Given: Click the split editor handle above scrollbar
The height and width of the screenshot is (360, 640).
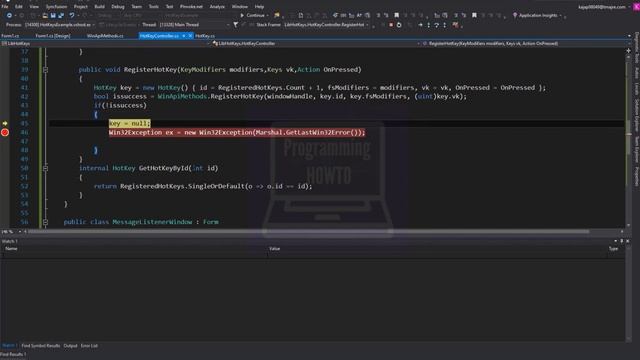Looking at the screenshot, I should pyautogui.click(x=629, y=51).
